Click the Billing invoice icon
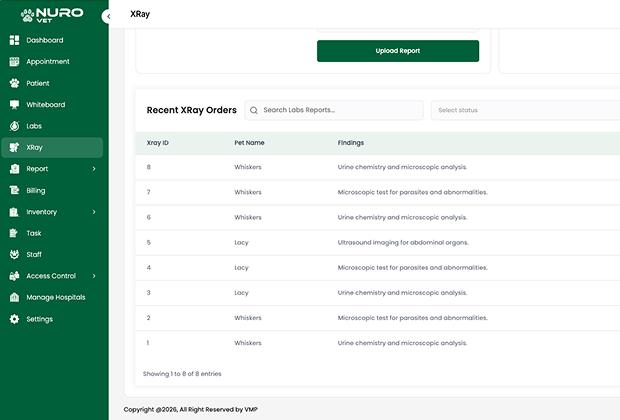Viewport: 620px width, 420px height. click(14, 190)
